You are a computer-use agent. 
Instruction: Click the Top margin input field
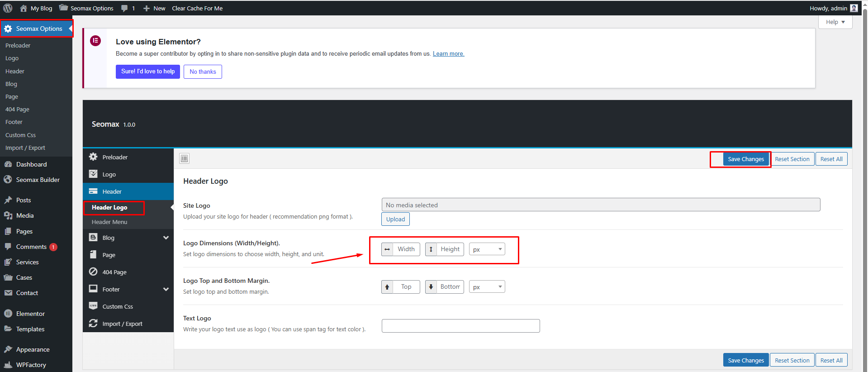pyautogui.click(x=406, y=287)
